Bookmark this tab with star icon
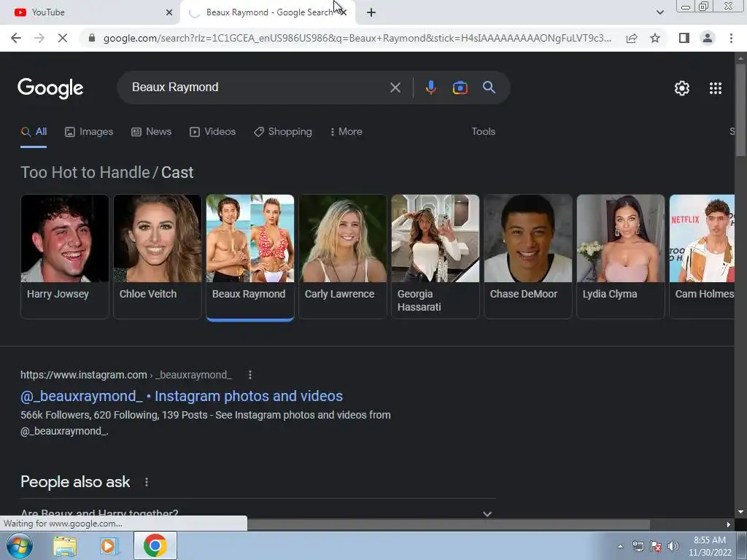Screen dimensions: 747x560 coord(655,38)
